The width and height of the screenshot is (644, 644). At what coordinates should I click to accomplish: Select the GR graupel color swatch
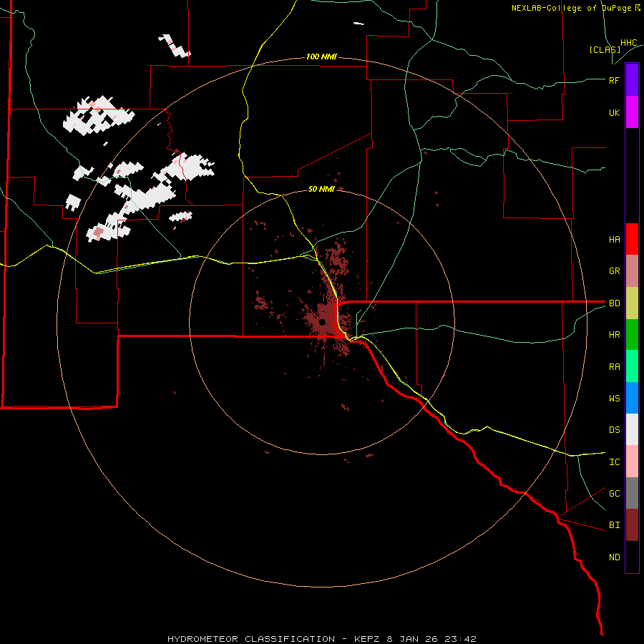coord(632,271)
